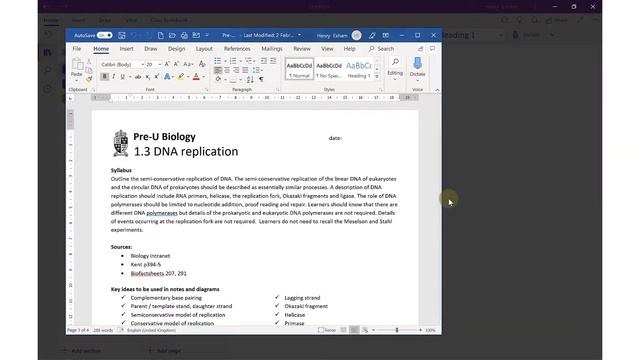640x360 pixels.
Task: Click Center alignment icon
Action: [x=227, y=70]
